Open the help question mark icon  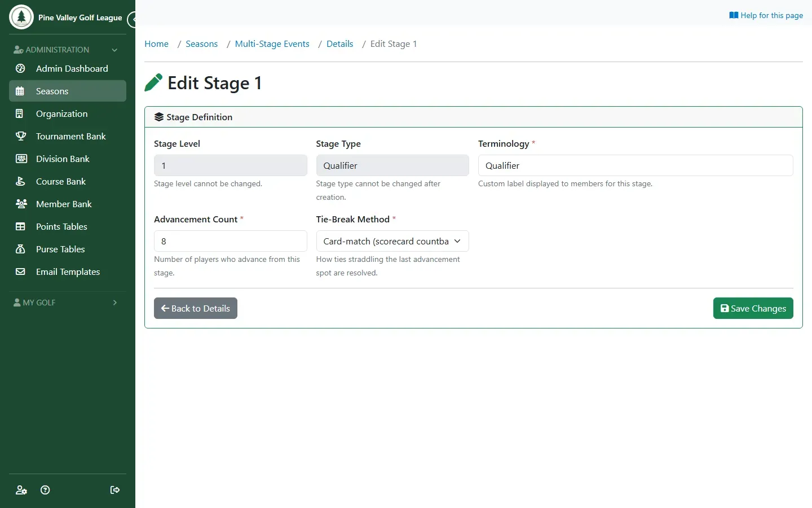click(x=45, y=490)
